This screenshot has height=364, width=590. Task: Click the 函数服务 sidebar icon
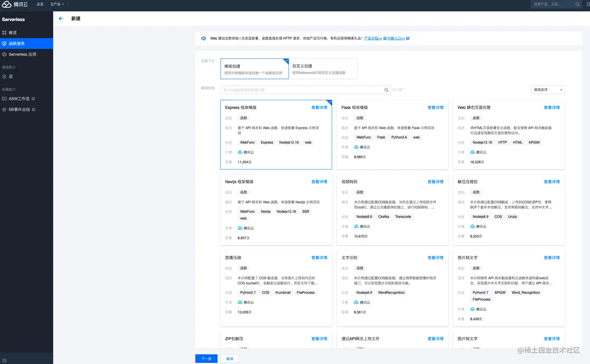click(x=4, y=44)
